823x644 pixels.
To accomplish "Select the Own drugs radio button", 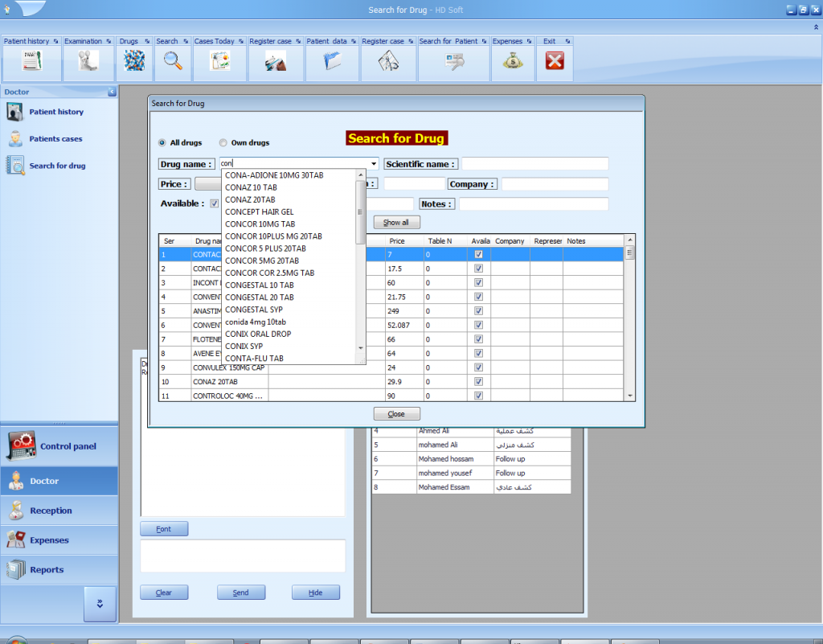I will point(223,143).
